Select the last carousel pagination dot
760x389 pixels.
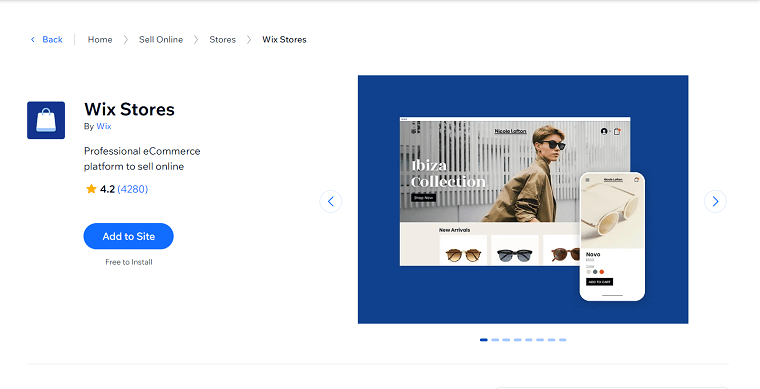(563, 340)
